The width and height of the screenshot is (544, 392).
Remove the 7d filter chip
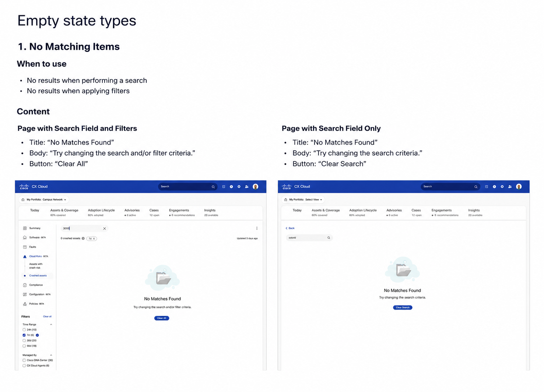94,239
